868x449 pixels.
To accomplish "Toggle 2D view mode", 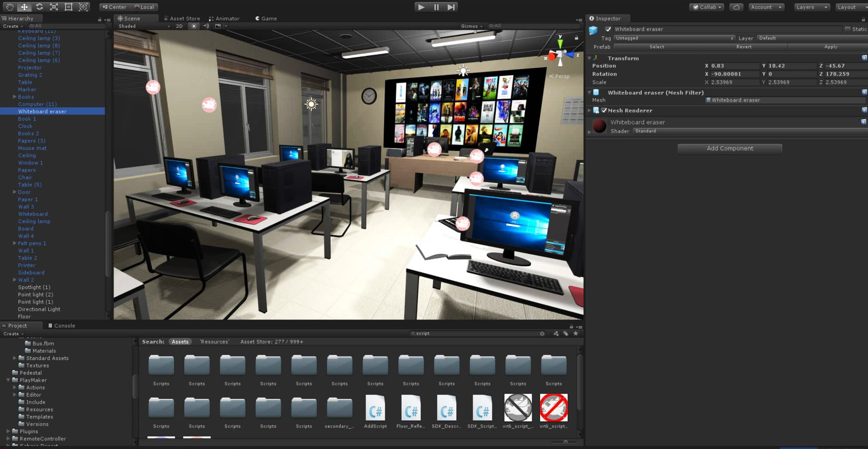I will [x=179, y=26].
